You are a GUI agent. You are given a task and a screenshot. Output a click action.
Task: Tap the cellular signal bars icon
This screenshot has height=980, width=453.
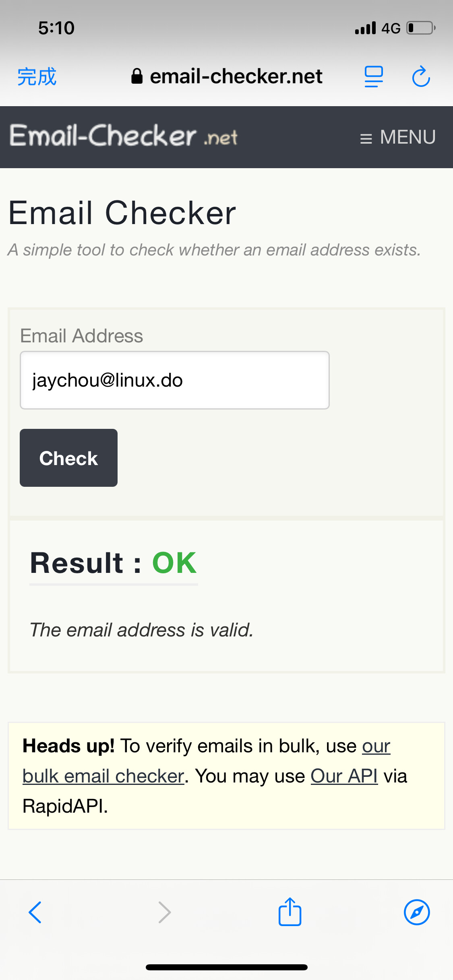point(366,28)
